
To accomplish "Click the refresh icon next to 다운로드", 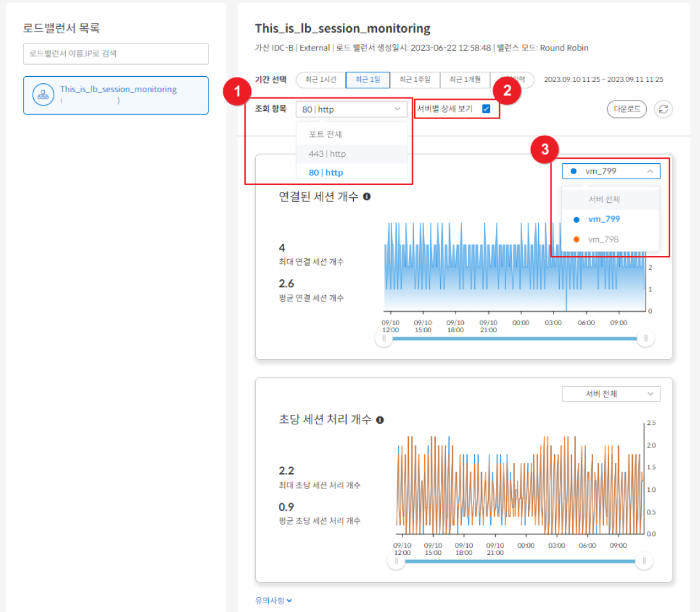I will point(664,109).
